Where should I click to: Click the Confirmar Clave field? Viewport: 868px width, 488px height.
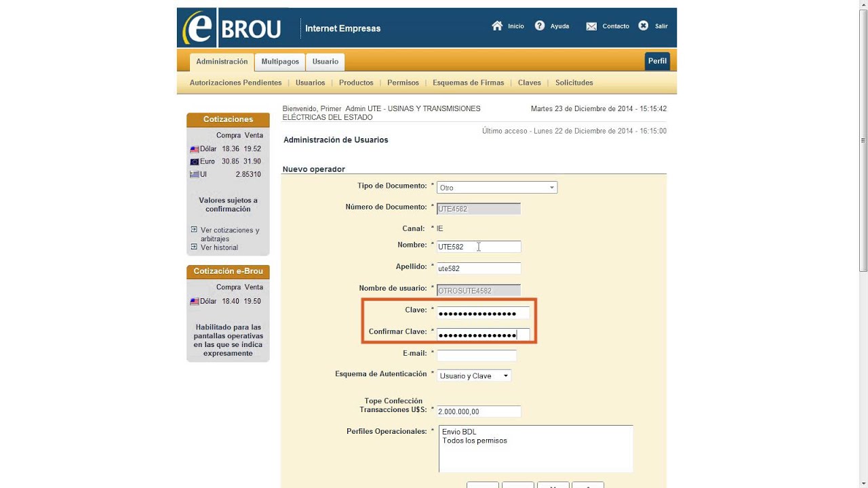pyautogui.click(x=483, y=335)
